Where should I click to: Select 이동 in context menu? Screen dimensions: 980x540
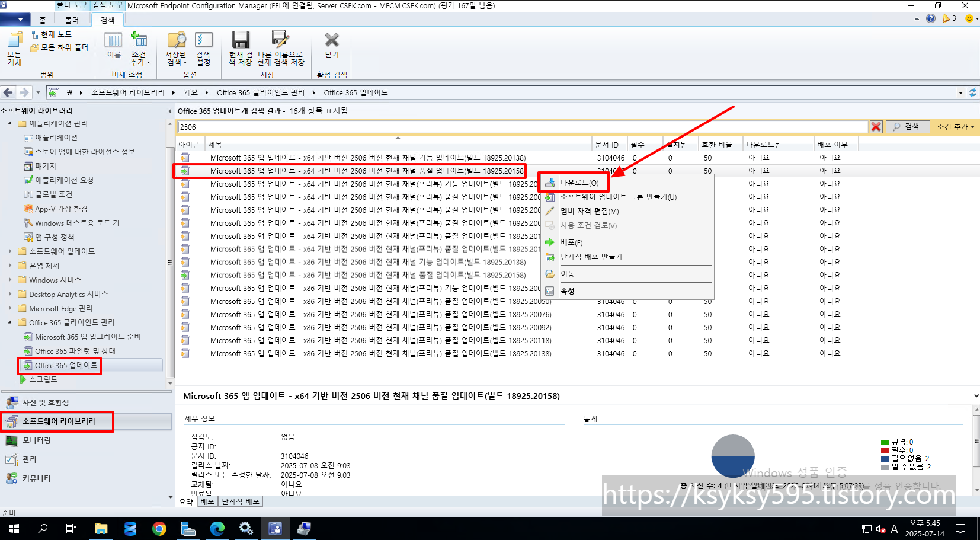coord(568,274)
